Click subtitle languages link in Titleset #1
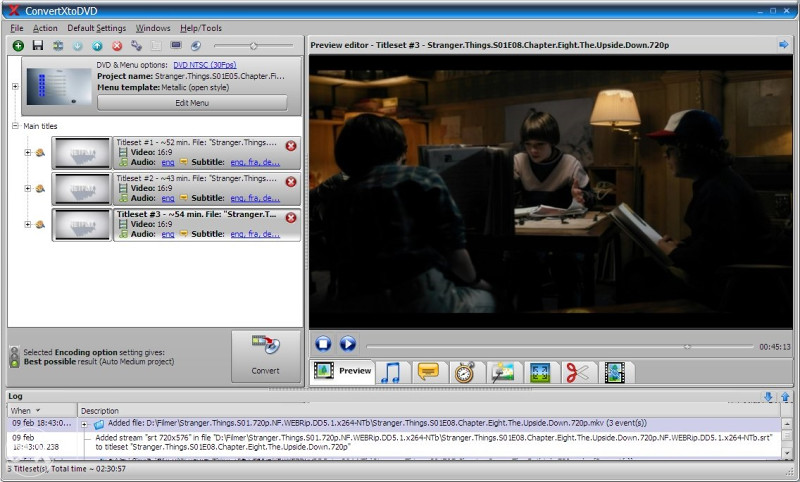The image size is (800, 482). coord(255,162)
